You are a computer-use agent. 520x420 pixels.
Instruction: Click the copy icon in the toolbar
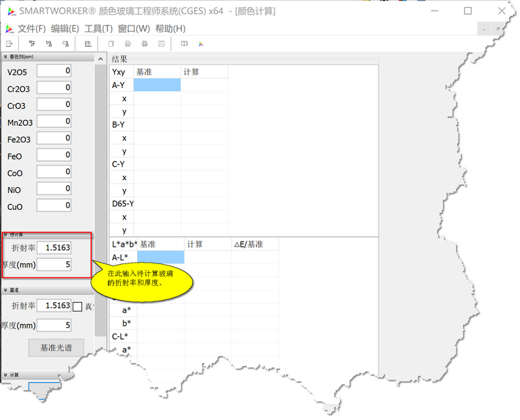111,44
